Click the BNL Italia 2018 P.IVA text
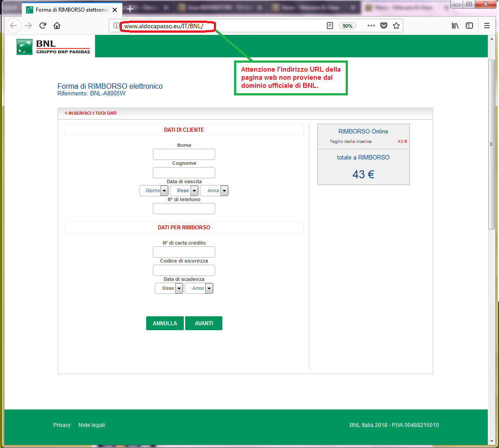This screenshot has height=448, width=499. pos(394,425)
